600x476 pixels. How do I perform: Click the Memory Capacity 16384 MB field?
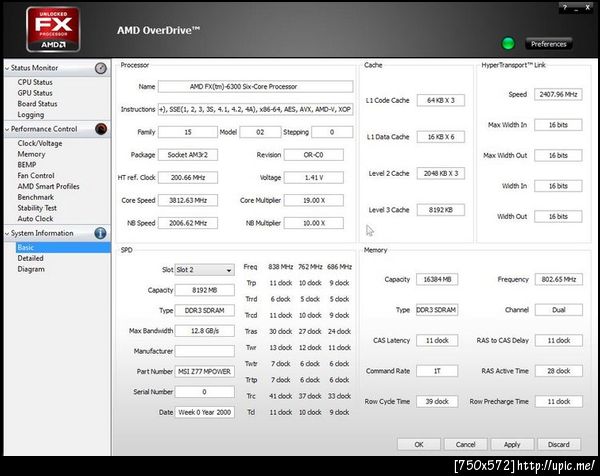pos(437,279)
